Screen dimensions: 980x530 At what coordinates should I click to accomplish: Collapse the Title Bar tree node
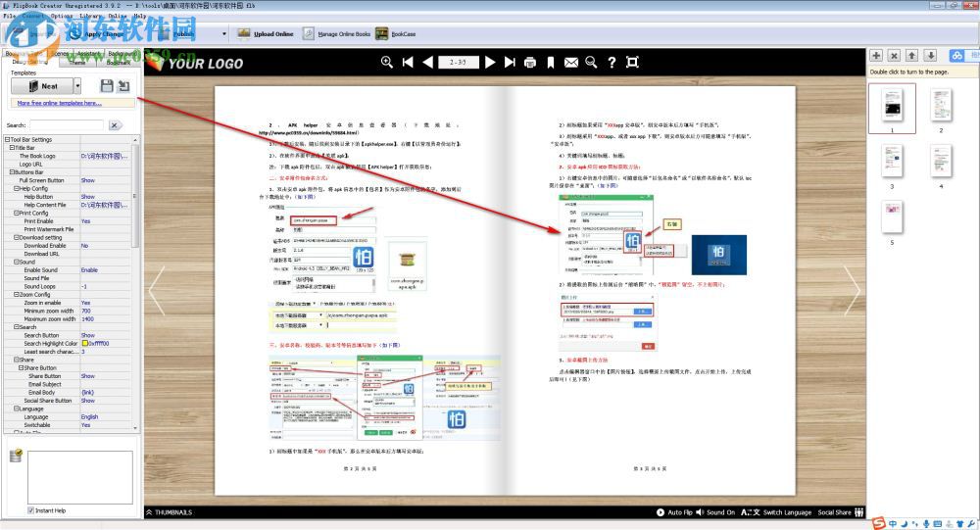tap(12, 148)
